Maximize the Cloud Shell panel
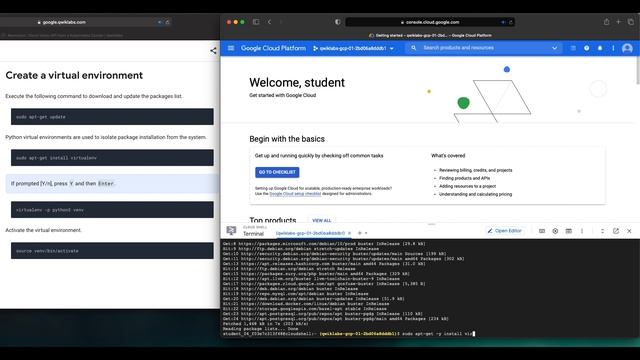The height and width of the screenshot is (360, 640). (602, 231)
